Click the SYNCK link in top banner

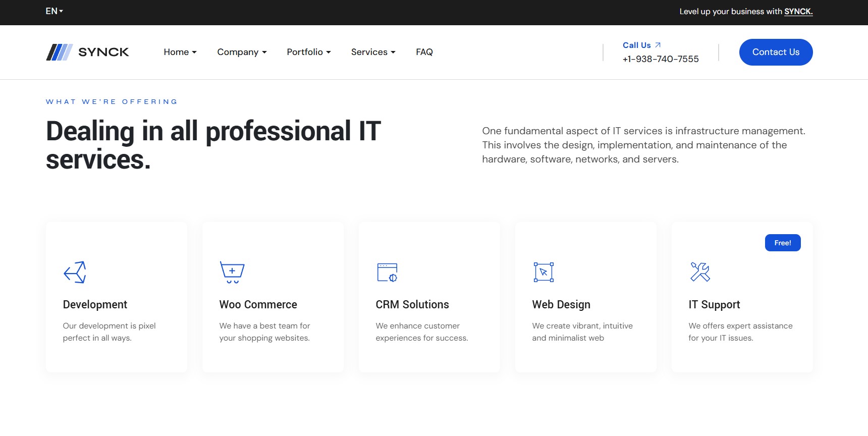coord(798,12)
